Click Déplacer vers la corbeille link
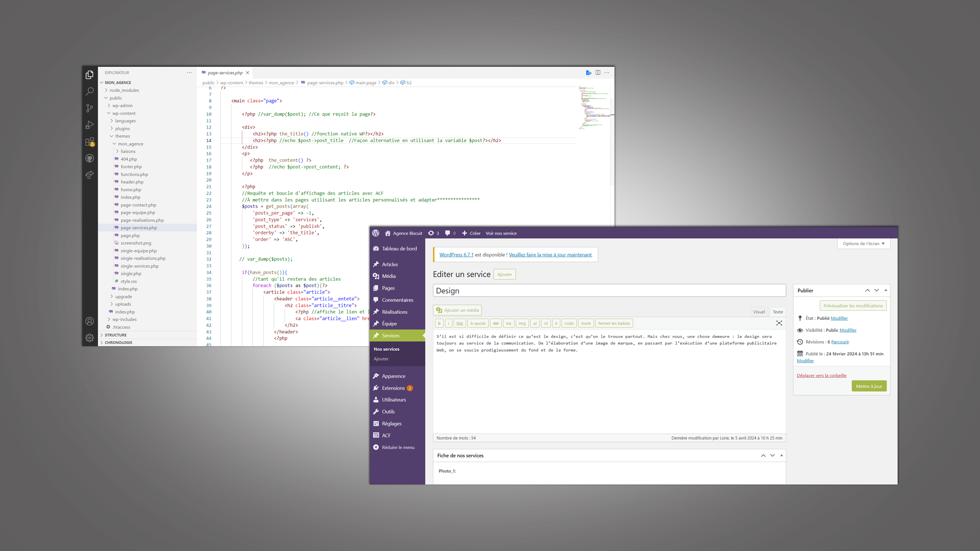Screen dimensions: 980x551 tap(821, 376)
